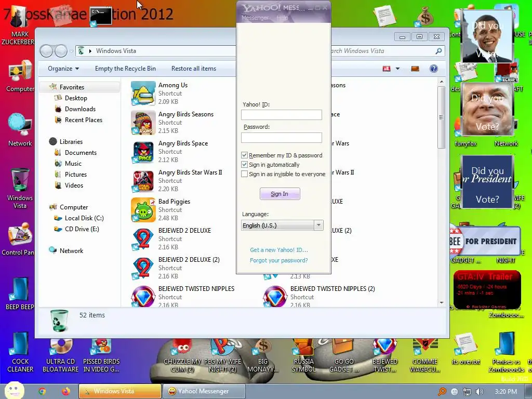532x399 pixels.
Task: Launch Chrome from the taskbar
Action: tap(42, 392)
